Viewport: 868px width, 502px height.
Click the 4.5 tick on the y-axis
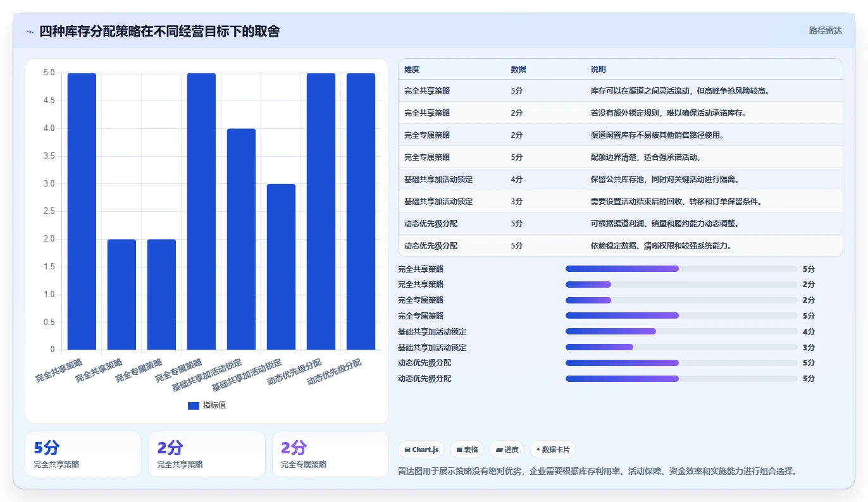[49, 101]
